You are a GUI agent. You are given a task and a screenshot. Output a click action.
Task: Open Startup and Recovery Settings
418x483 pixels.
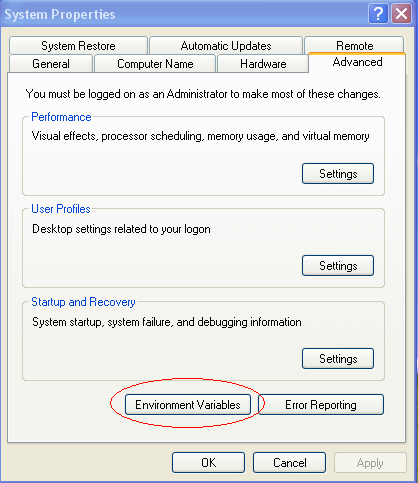[x=338, y=359]
